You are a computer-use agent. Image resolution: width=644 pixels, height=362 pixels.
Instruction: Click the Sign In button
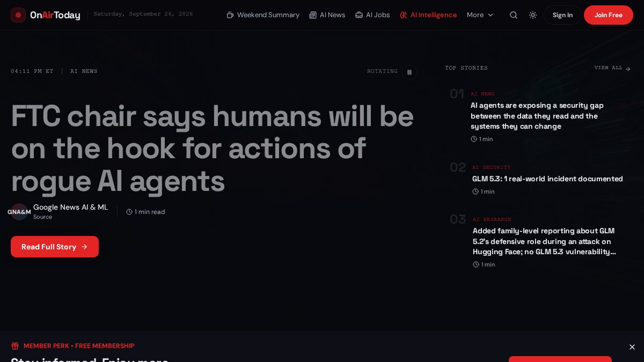click(562, 15)
